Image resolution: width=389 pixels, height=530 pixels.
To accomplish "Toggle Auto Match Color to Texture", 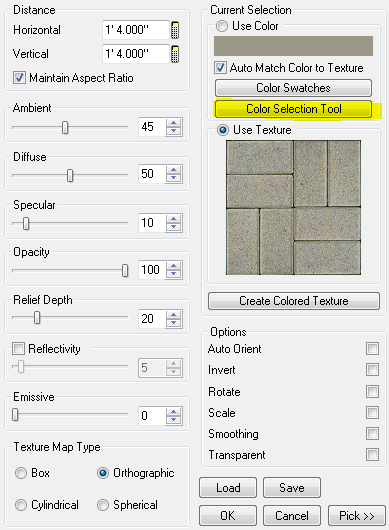I will click(220, 68).
